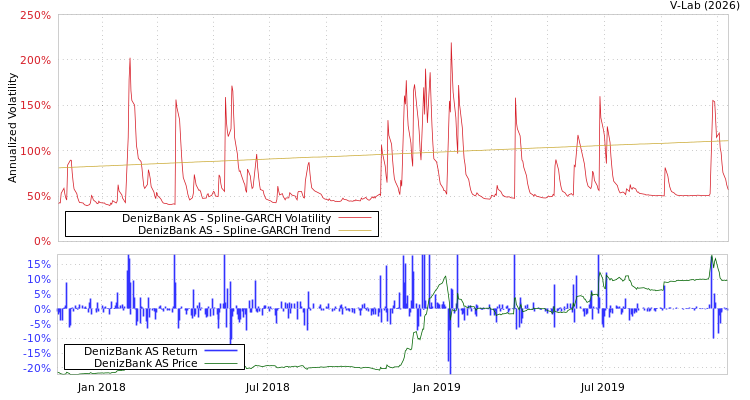The width and height of the screenshot is (750, 400).
Task: Select the -10% returns axis label
Action: click(x=37, y=339)
